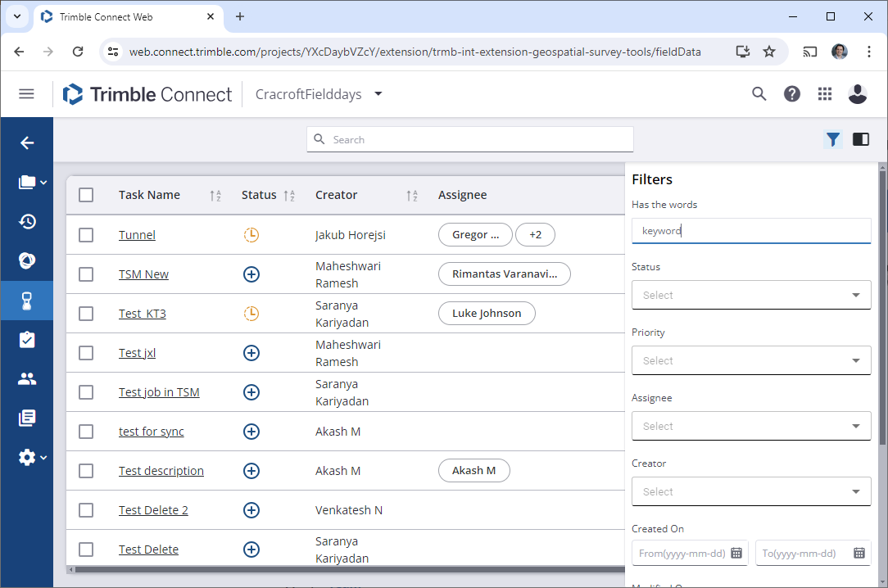Select the Activity history icon in sidebar

pos(27,221)
